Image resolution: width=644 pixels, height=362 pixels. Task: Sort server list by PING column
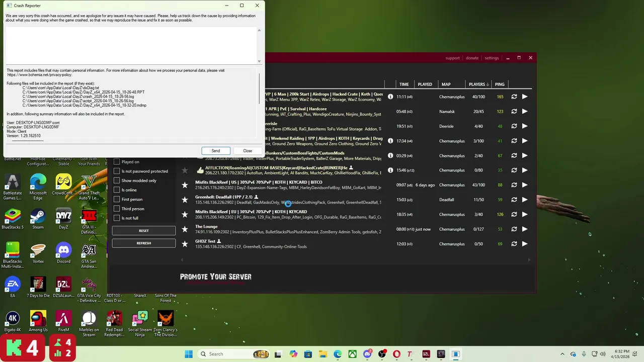(x=500, y=84)
